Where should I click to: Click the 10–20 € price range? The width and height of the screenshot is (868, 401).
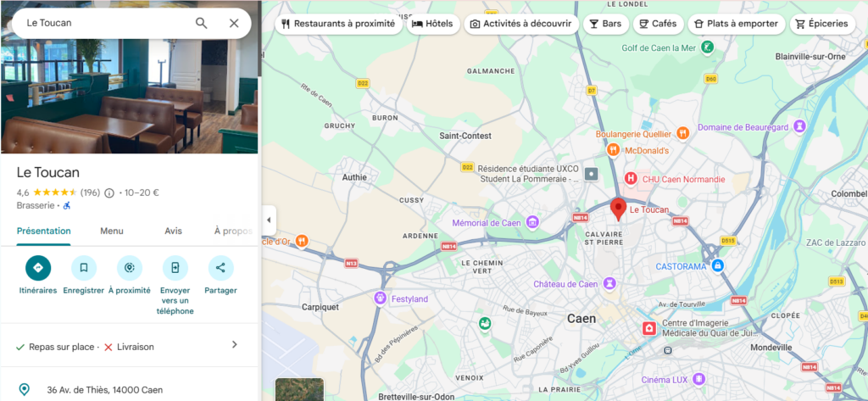[x=142, y=192]
